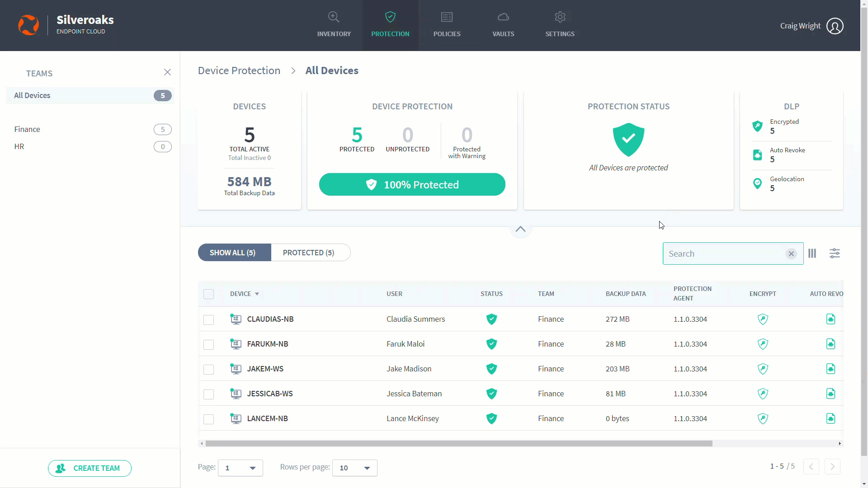Click Device Protection breadcrumb link
The image size is (868, 488).
click(239, 70)
